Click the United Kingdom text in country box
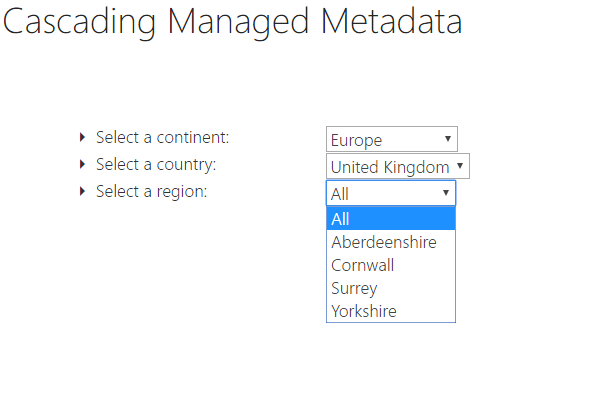 click(390, 167)
